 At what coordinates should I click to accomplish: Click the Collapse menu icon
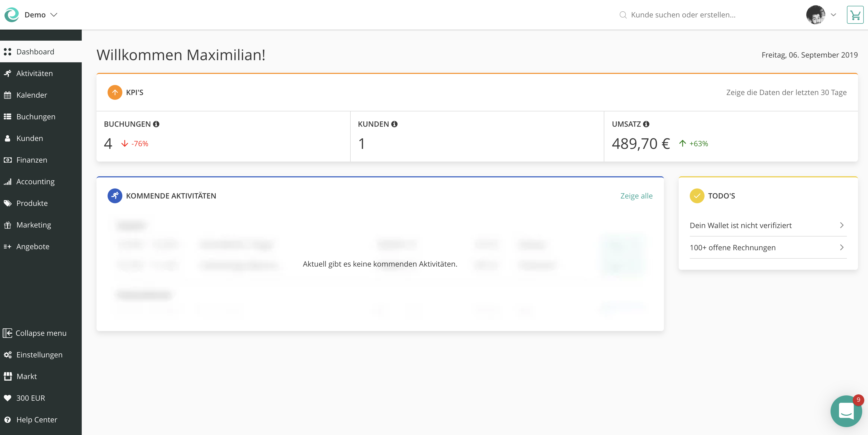coord(7,333)
